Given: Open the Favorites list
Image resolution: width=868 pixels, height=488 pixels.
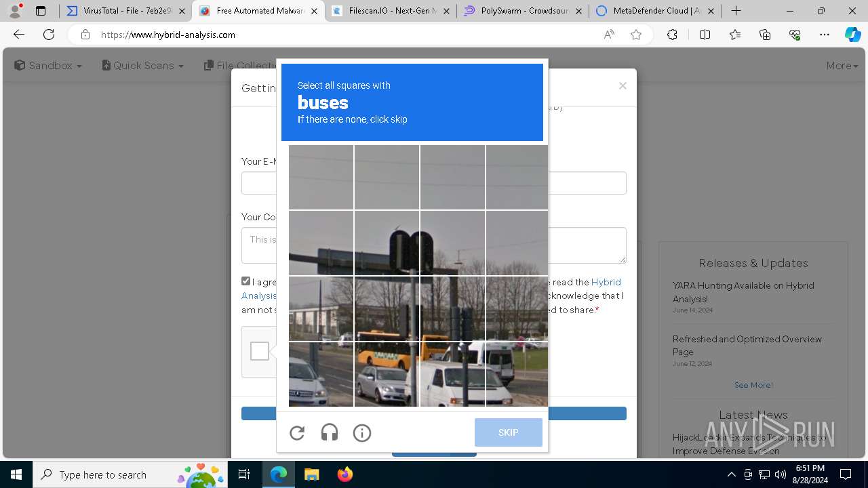Looking at the screenshot, I should 735,35.
